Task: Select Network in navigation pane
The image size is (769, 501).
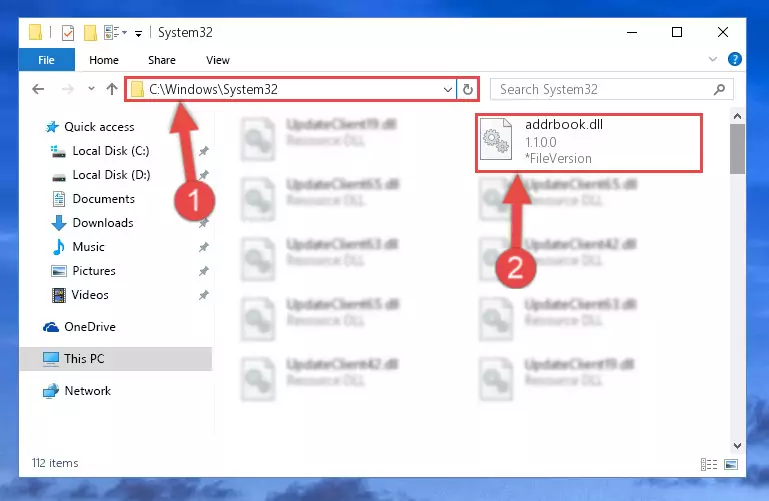Action: point(87,391)
